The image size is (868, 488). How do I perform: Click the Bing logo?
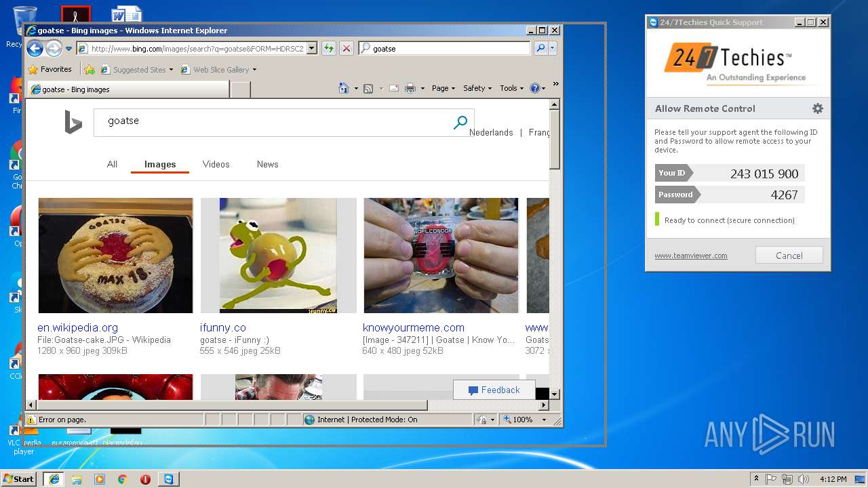pyautogui.click(x=73, y=122)
